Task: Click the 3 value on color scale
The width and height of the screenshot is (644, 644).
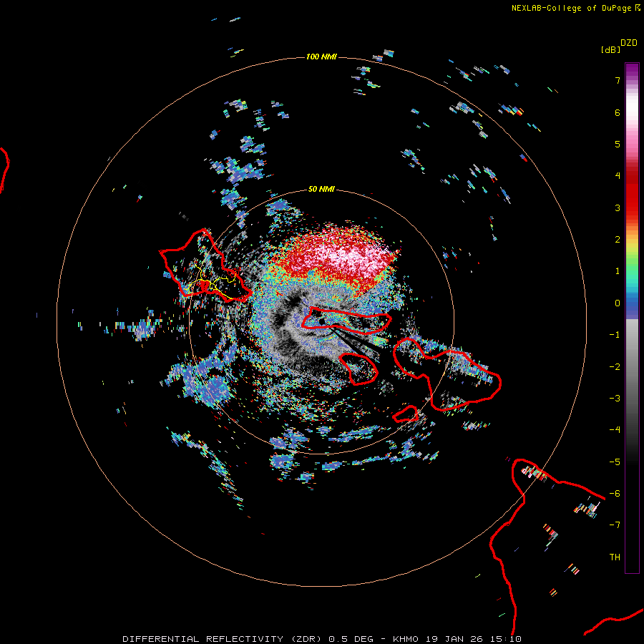Action: pyautogui.click(x=618, y=208)
